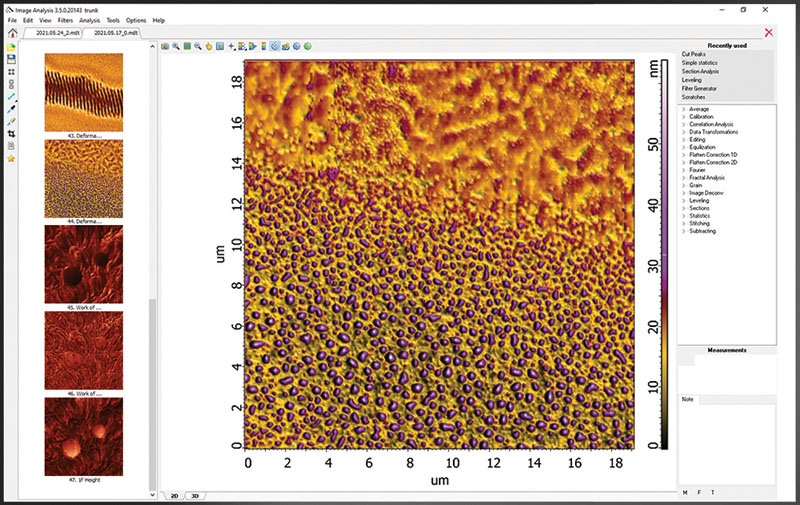Open the Analysis menu
800x505 pixels.
89,20
